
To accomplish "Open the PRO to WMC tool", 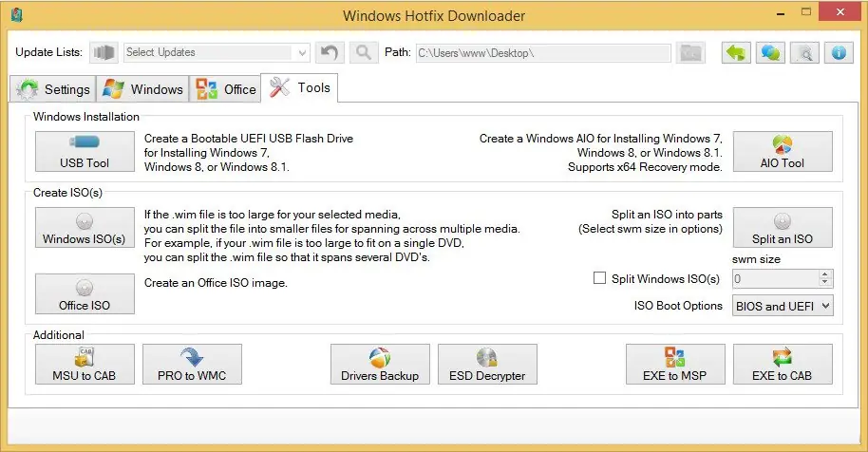I will [x=192, y=364].
